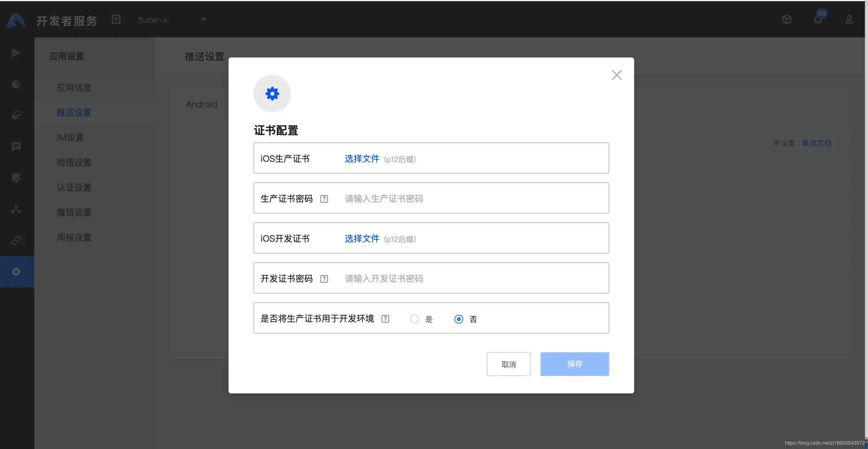868x449 pixels.
Task: Open the user account icon
Action: click(x=850, y=20)
